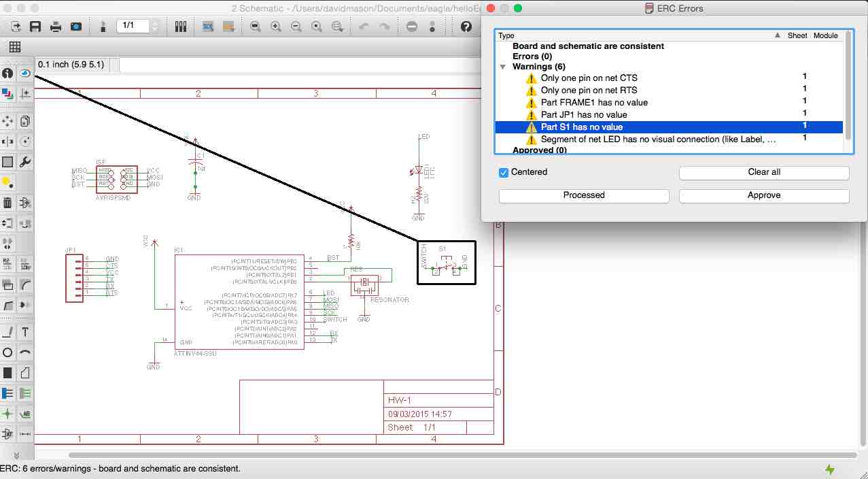Screen dimensions: 868x479
Task: Click the command line input field
Action: tap(299, 65)
